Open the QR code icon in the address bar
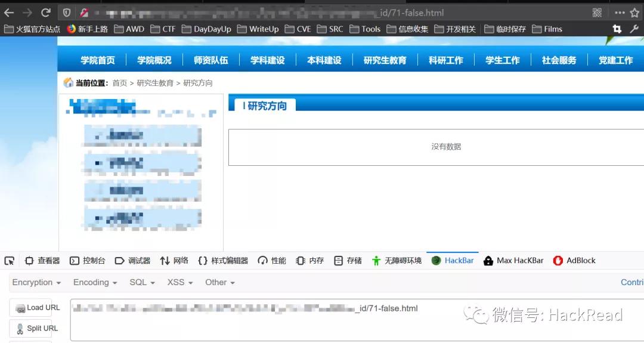Image resolution: width=644 pixels, height=343 pixels. click(597, 13)
